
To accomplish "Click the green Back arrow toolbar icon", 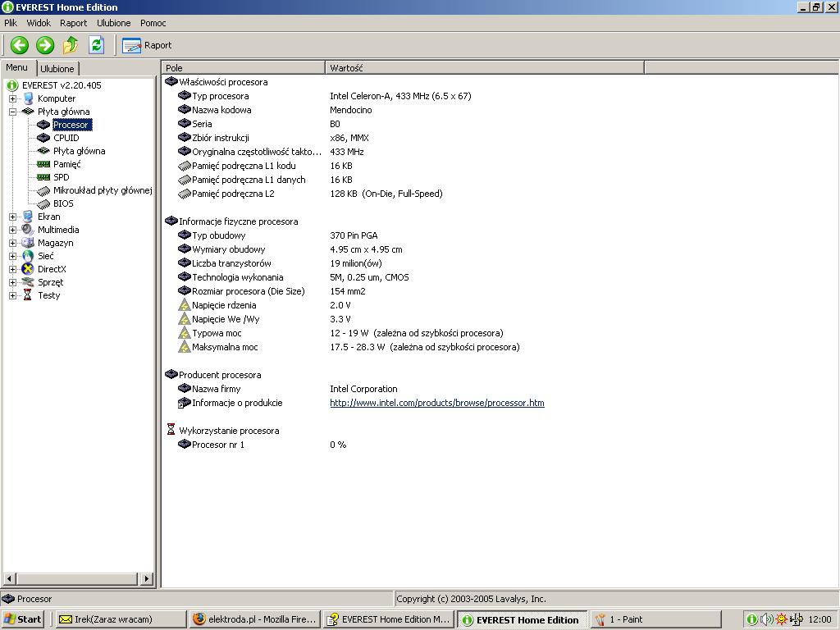I will [20, 45].
